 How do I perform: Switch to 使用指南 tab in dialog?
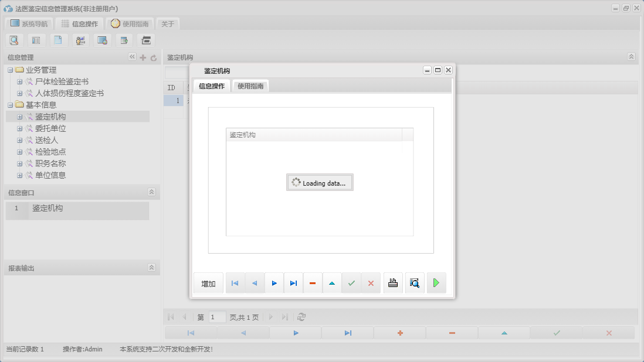pyautogui.click(x=251, y=86)
